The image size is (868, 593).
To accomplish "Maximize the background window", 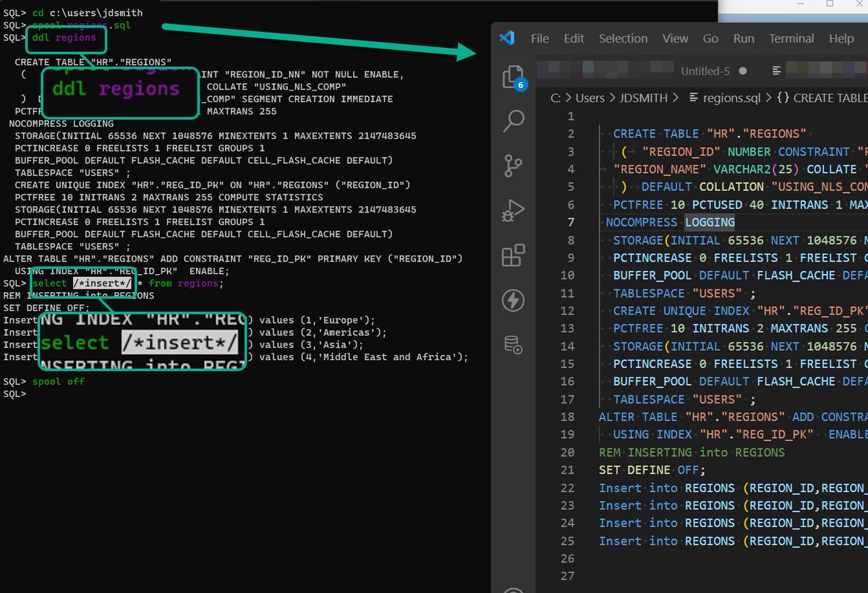I will [x=829, y=4].
